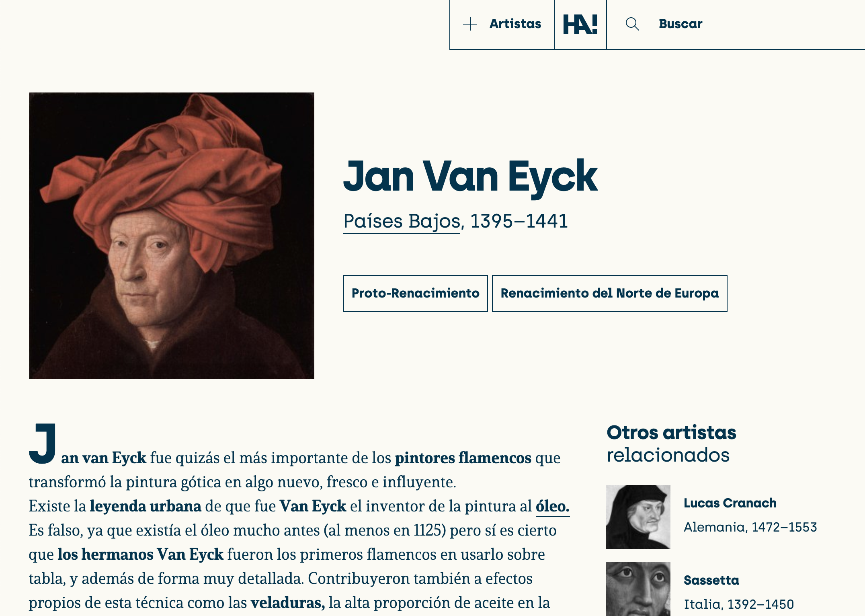Click the magnifying glass search icon
The image size is (865, 616).
point(632,24)
